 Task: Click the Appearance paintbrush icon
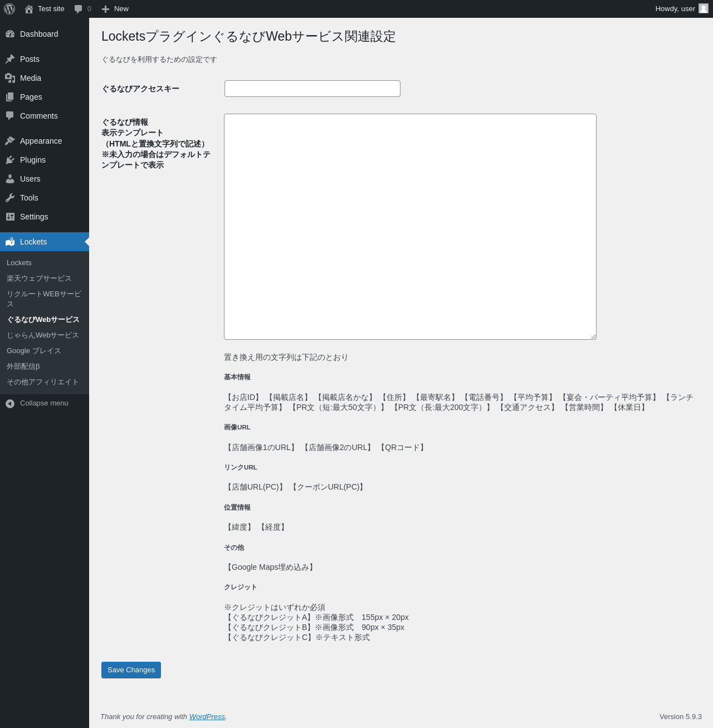10,141
